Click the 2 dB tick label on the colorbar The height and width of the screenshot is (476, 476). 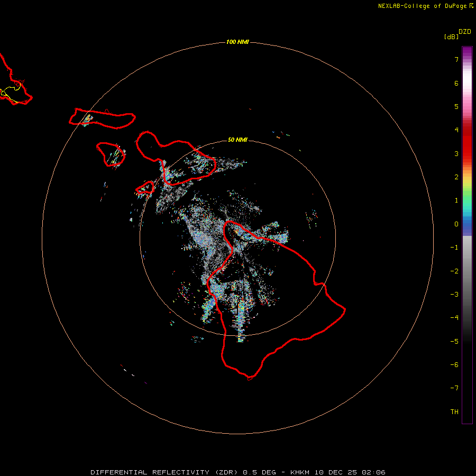point(456,177)
